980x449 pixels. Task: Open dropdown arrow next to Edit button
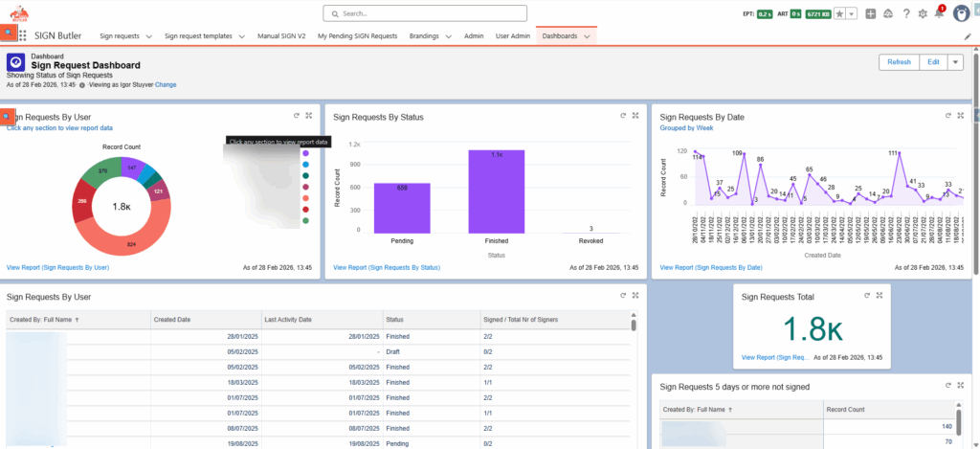point(955,62)
